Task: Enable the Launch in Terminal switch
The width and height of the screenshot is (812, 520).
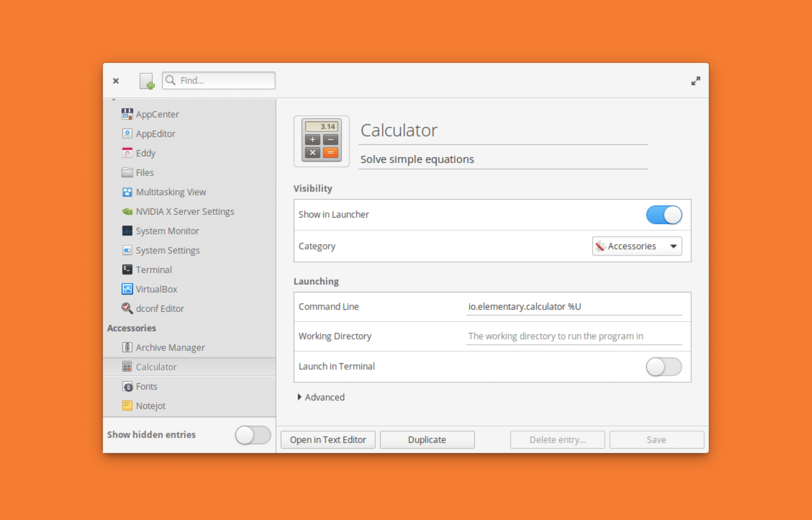Action: (x=664, y=367)
